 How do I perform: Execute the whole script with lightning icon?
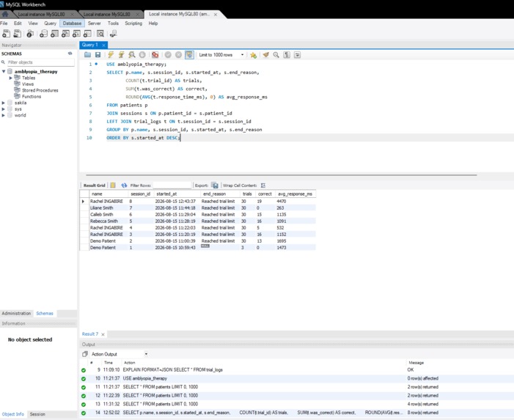click(111, 55)
